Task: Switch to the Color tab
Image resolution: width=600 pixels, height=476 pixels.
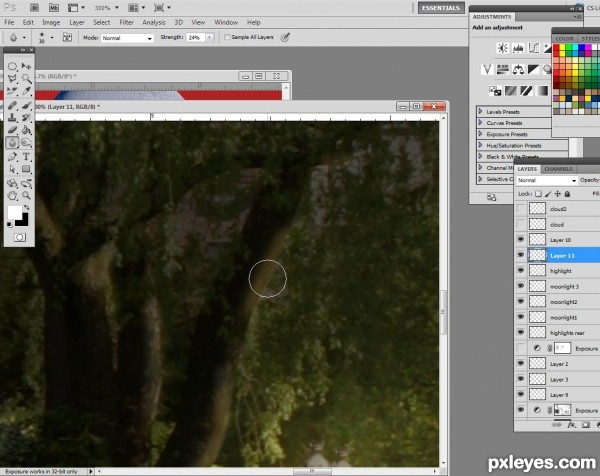Action: point(564,39)
